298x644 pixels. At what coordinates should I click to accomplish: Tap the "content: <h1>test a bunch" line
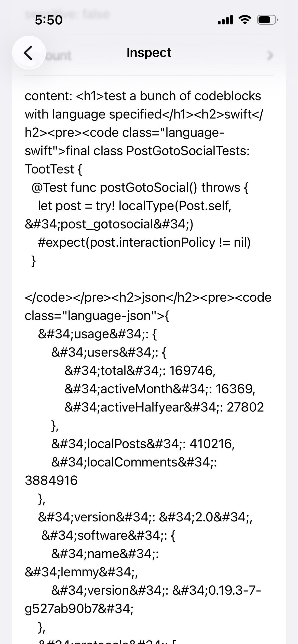(x=143, y=96)
